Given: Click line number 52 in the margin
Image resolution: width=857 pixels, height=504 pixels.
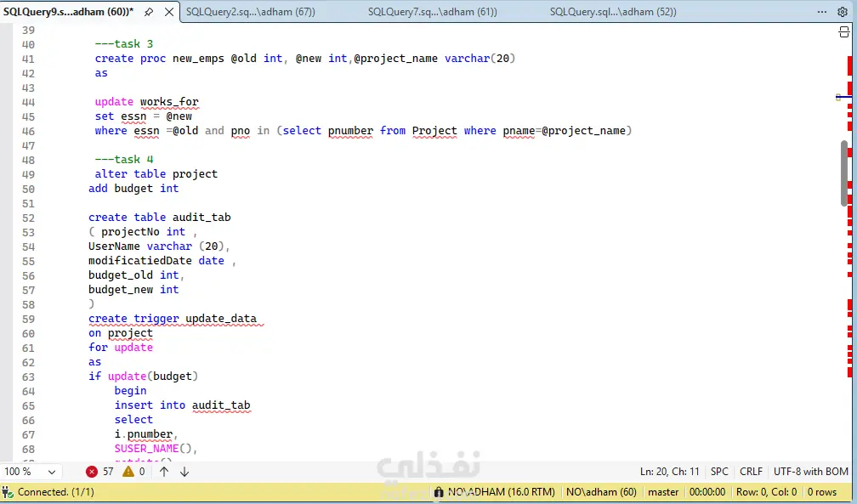Looking at the screenshot, I should [28, 218].
